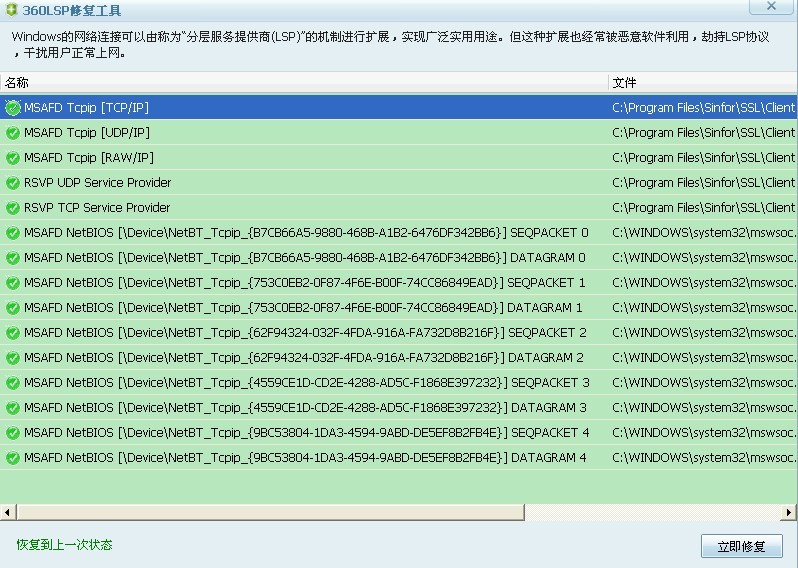Screen dimensions: 798x568
Task: Click the 360 LSP repair tool title icon
Action: pyautogui.click(x=11, y=10)
